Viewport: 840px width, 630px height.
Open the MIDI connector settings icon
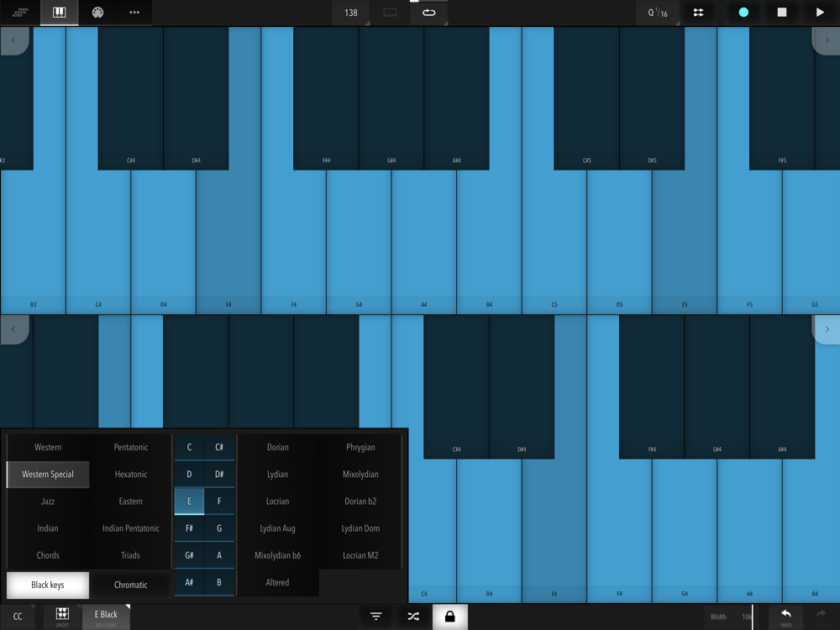coord(97,13)
